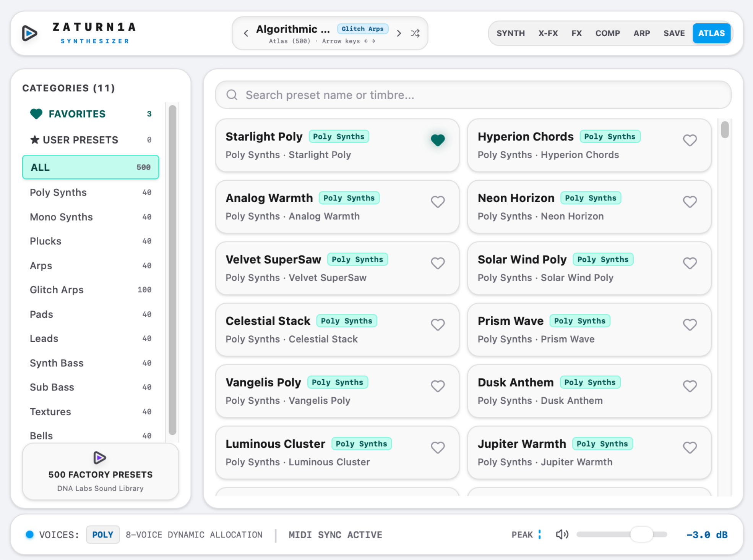
Task: Unfavorite the Starlight Poly preset
Action: click(x=438, y=140)
